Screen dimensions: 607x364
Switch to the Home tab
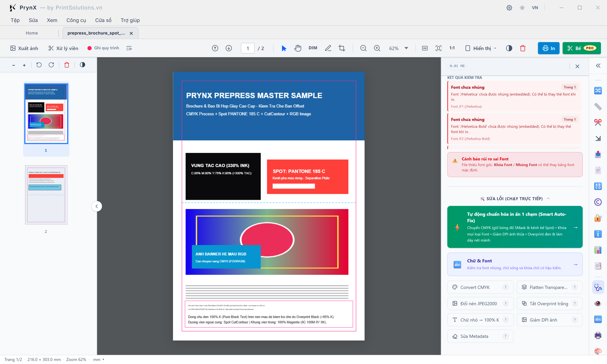click(x=32, y=33)
